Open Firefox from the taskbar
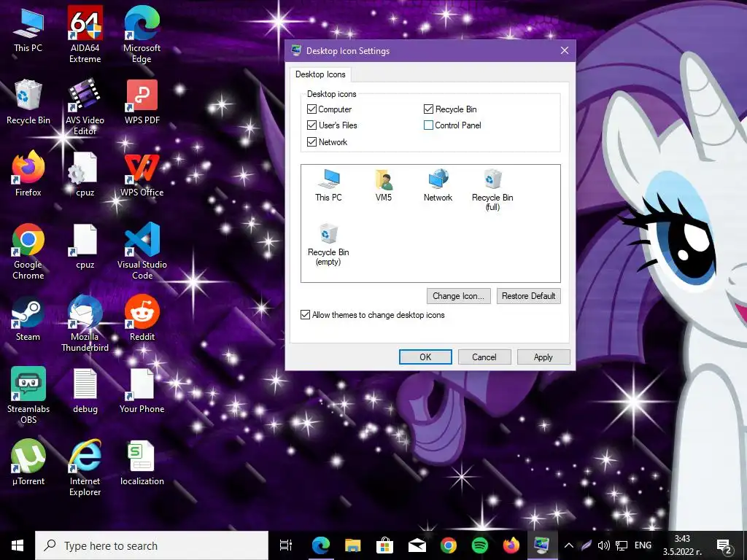Viewport: 747px width, 560px height. point(511,545)
